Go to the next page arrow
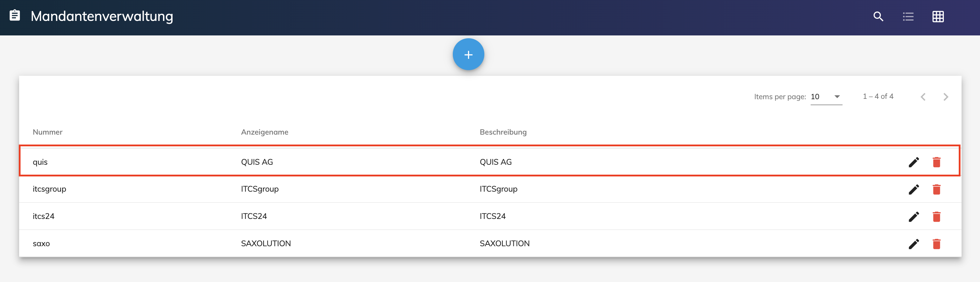This screenshot has width=980, height=282. click(946, 97)
